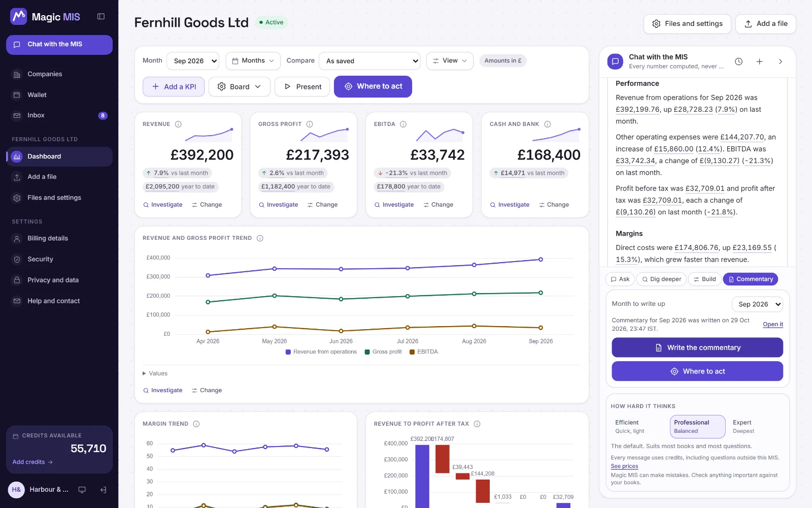Toggle Revenue from operations legend series
The image size is (812, 508).
[x=321, y=352]
